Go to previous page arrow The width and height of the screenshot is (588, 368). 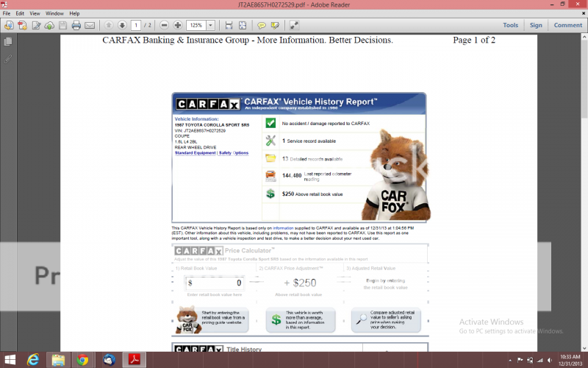(x=109, y=25)
